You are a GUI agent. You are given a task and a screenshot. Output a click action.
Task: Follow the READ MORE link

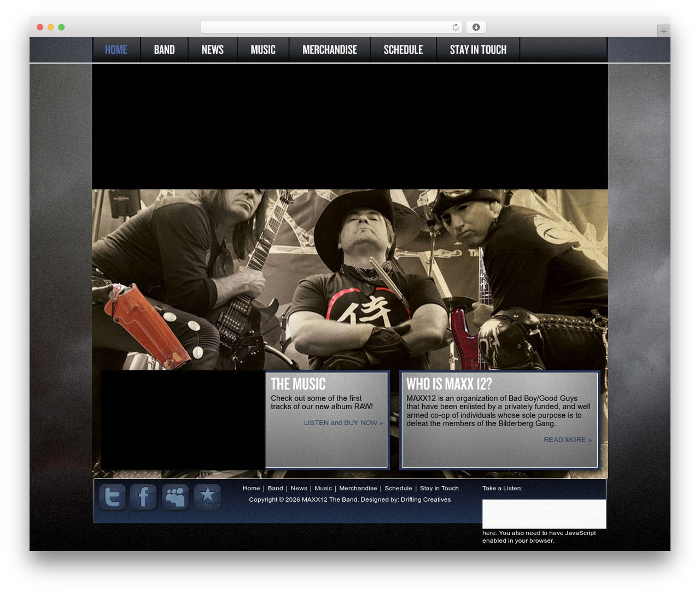[568, 440]
